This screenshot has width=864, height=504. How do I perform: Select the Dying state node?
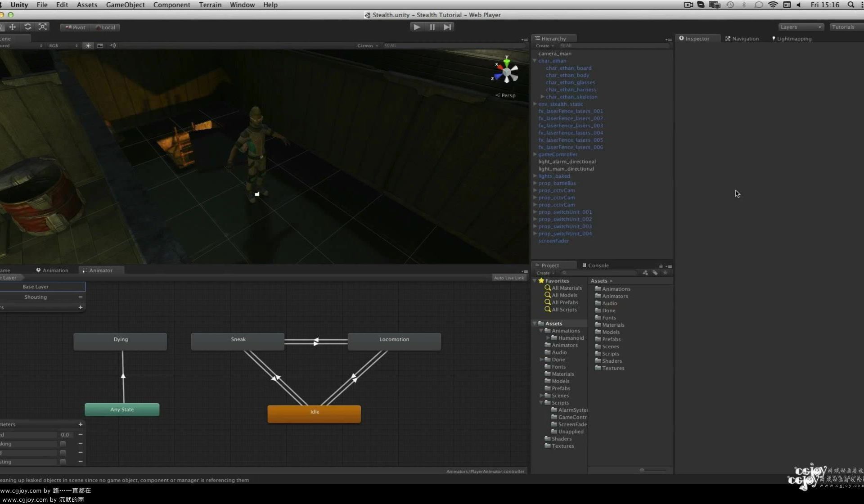pyautogui.click(x=120, y=342)
